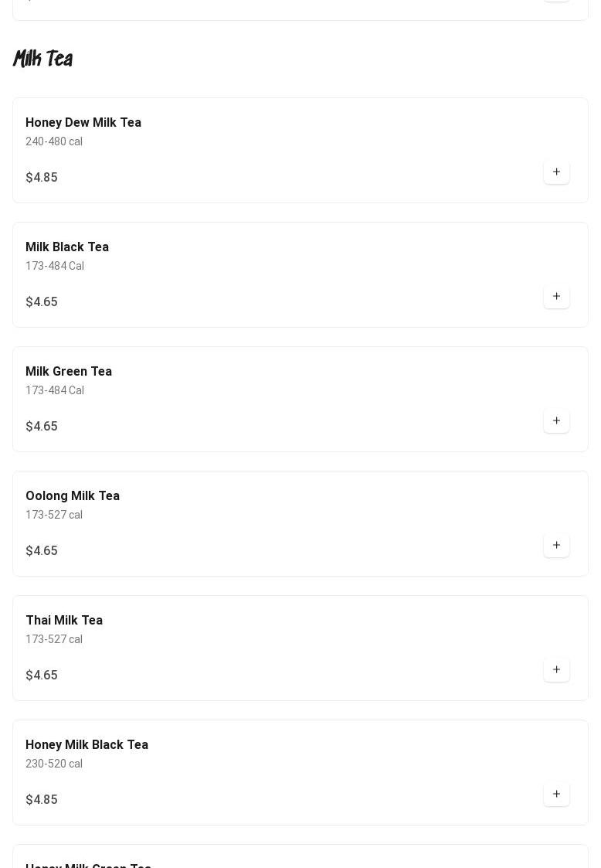Click the $4.65 price under Milk Black Tea
Viewport: 601px width, 868px height.
42,301
